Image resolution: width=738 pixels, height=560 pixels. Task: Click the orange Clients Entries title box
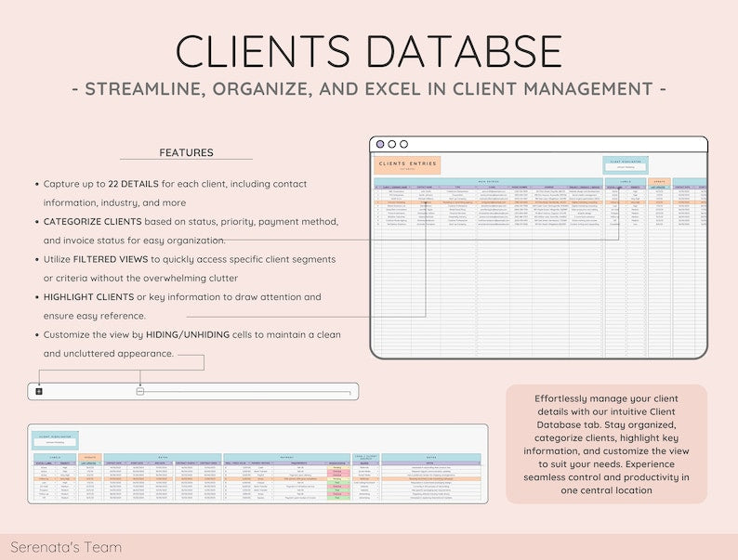[x=408, y=165]
